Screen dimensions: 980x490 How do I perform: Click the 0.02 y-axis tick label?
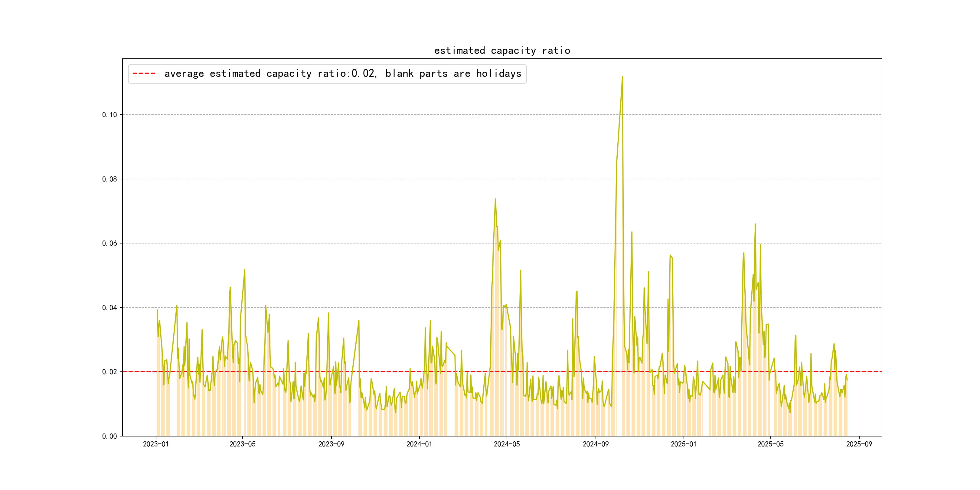pyautogui.click(x=109, y=372)
